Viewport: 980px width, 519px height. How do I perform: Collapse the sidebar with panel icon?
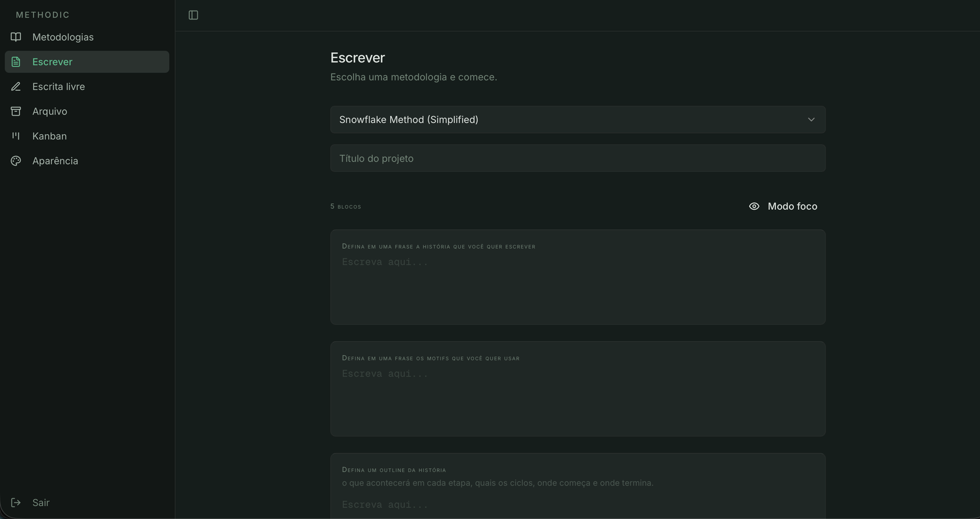point(194,15)
